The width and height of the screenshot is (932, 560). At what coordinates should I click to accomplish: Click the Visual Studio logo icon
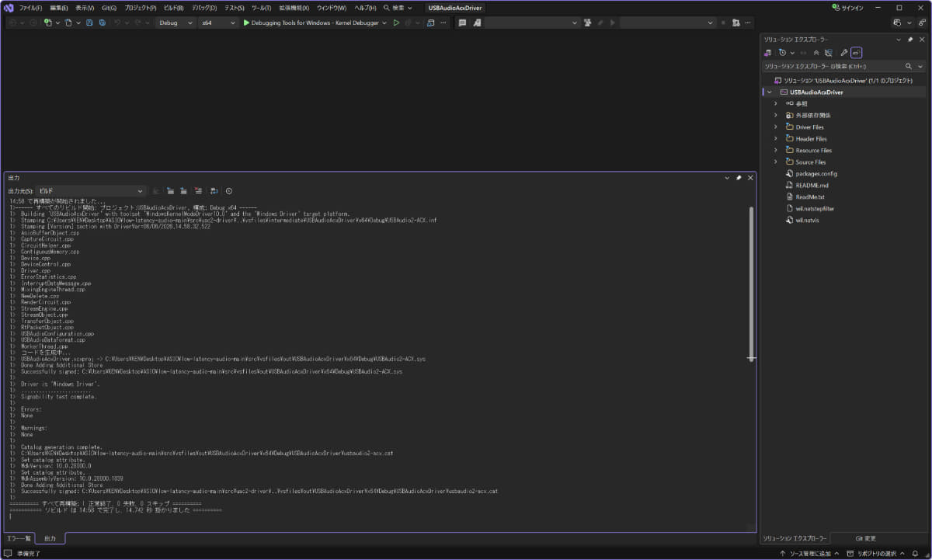9,8
